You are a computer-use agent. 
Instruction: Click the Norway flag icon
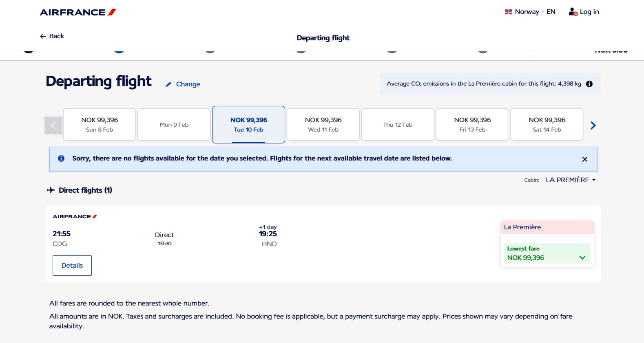point(508,12)
